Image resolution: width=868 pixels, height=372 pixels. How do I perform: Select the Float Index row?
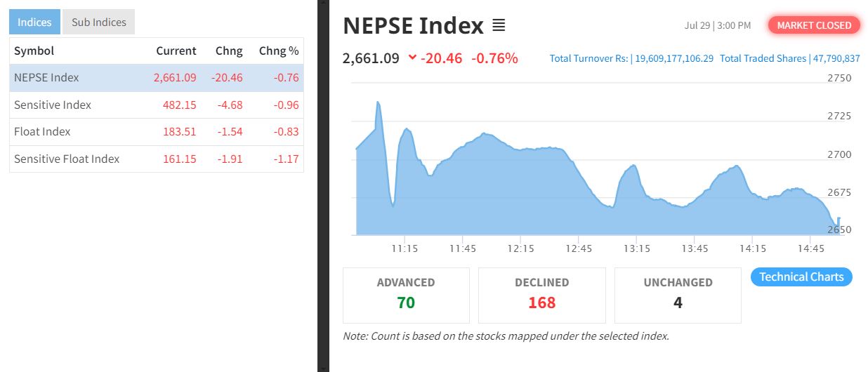pos(157,132)
